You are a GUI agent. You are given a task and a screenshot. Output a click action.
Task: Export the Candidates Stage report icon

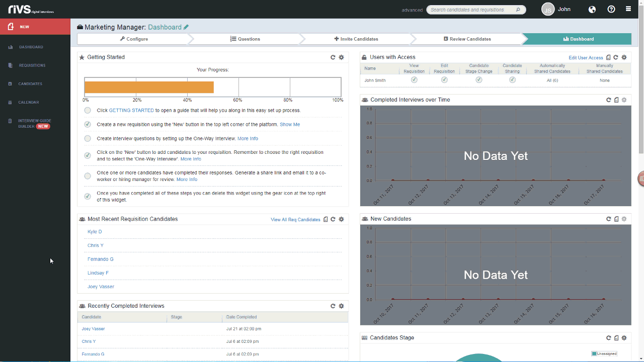(x=616, y=338)
